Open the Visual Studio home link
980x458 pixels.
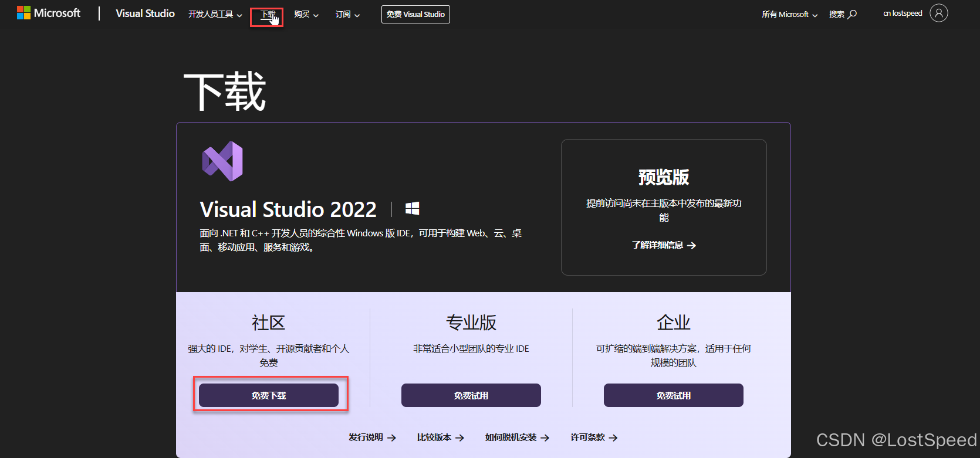click(x=145, y=13)
